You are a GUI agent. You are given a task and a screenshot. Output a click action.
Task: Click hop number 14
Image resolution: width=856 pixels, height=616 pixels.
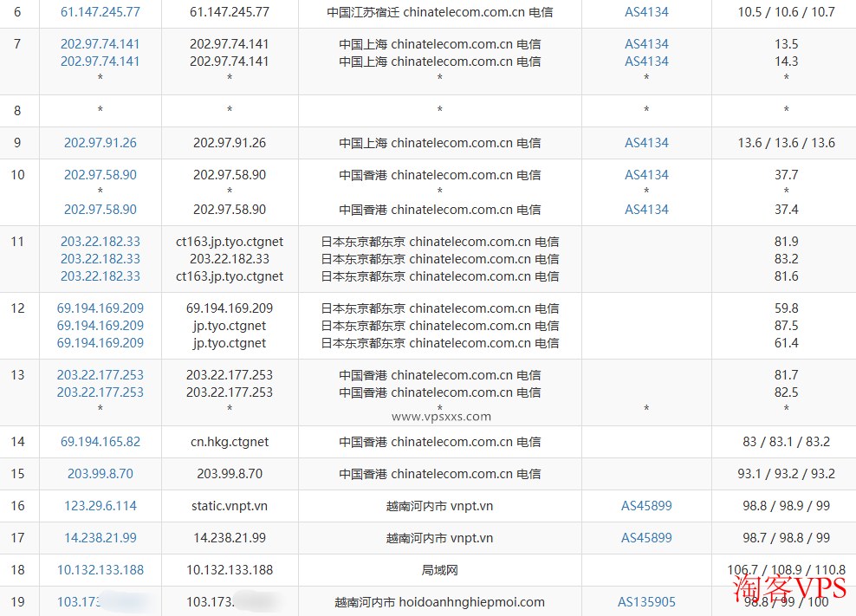pos(17,442)
